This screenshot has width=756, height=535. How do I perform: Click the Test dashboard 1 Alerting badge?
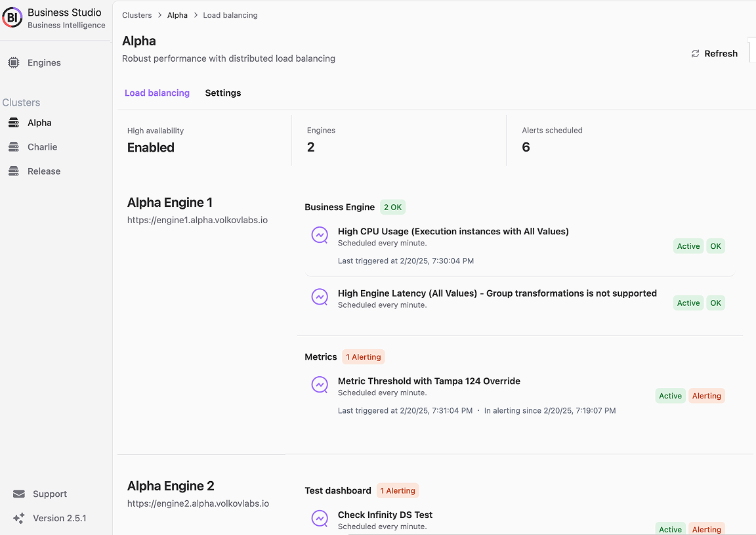(x=398, y=490)
